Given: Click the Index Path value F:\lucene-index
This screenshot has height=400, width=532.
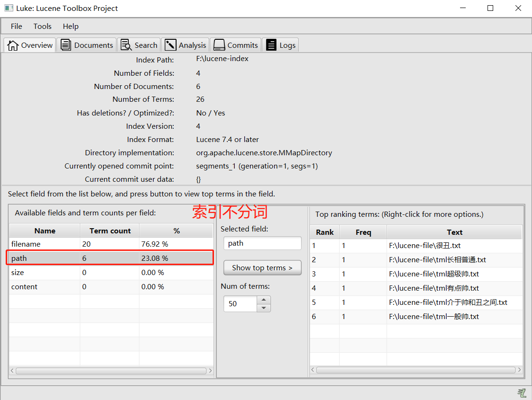Looking at the screenshot, I should (222, 59).
